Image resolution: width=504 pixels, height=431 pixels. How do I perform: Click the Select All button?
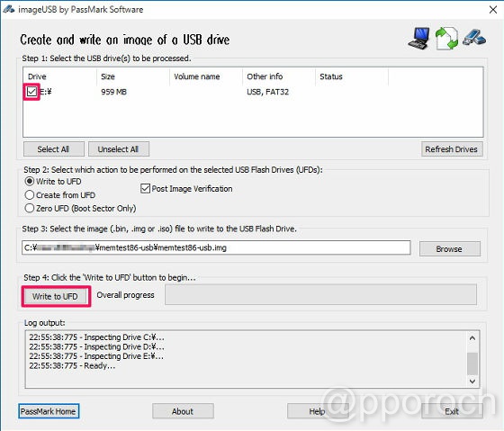(x=54, y=149)
